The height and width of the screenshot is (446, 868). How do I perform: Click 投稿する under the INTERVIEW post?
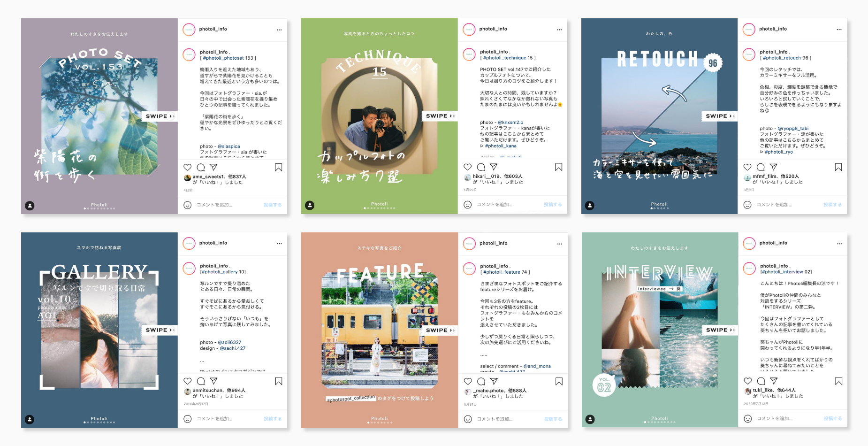click(833, 418)
